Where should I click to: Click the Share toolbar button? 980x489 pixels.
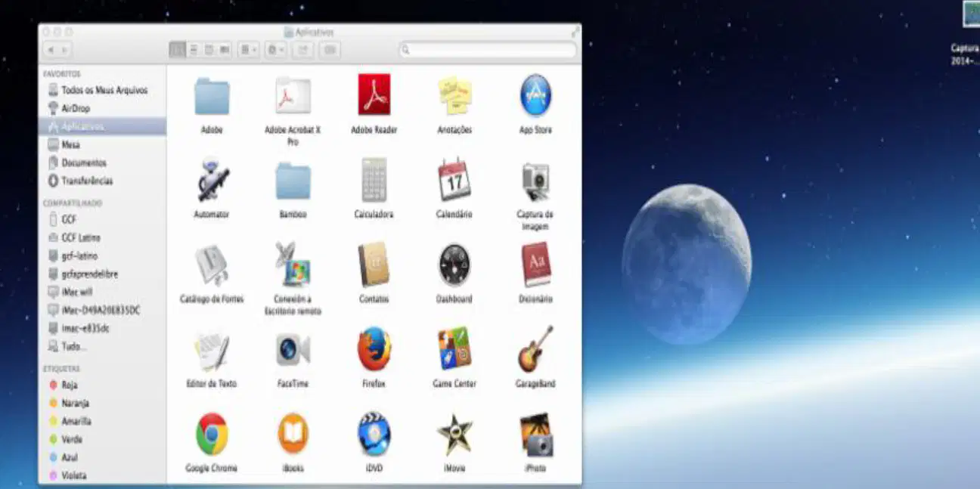coord(302,50)
